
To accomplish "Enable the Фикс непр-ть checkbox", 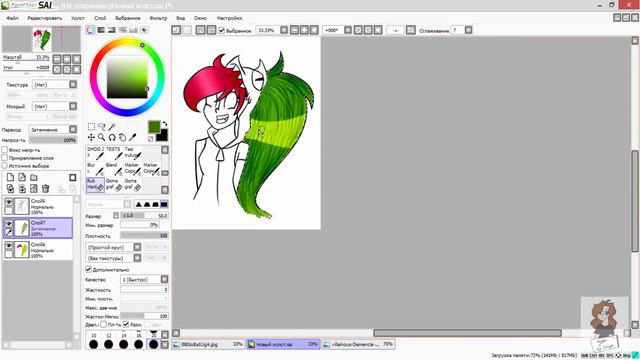I will 5,150.
